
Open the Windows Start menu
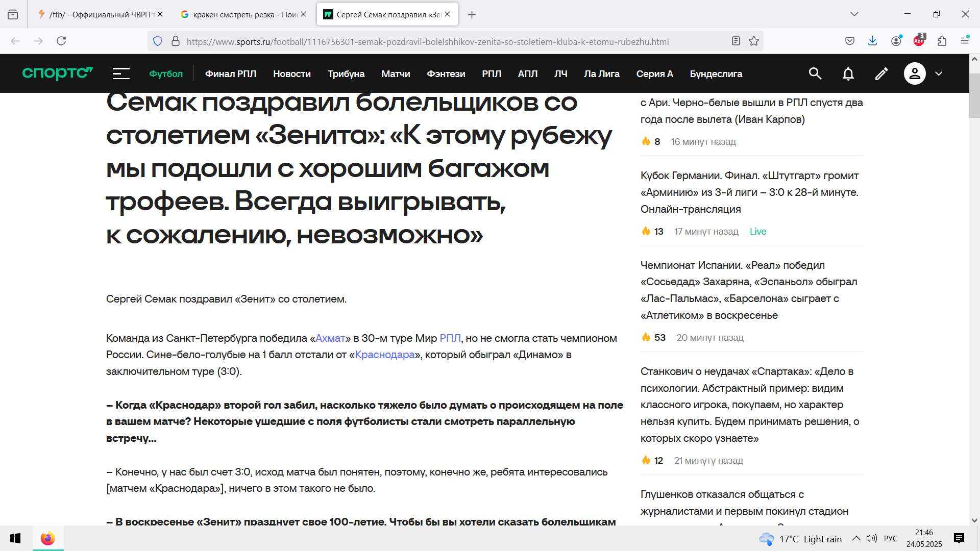tap(15, 538)
